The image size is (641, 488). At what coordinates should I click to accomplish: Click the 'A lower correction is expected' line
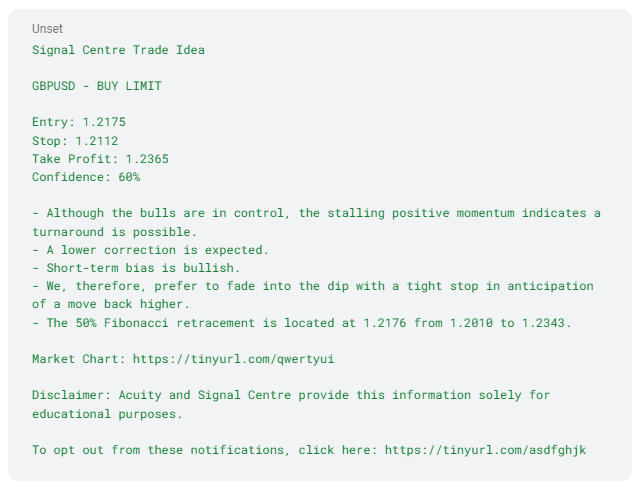[151, 250]
